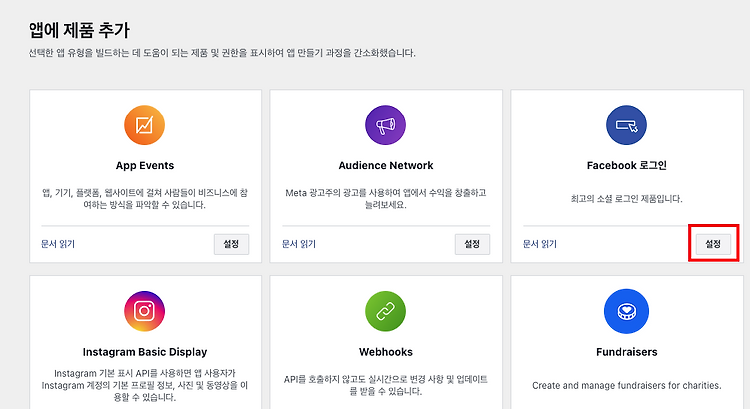The image size is (750, 409).
Task: Select the Audience Network title text
Action: (x=386, y=166)
